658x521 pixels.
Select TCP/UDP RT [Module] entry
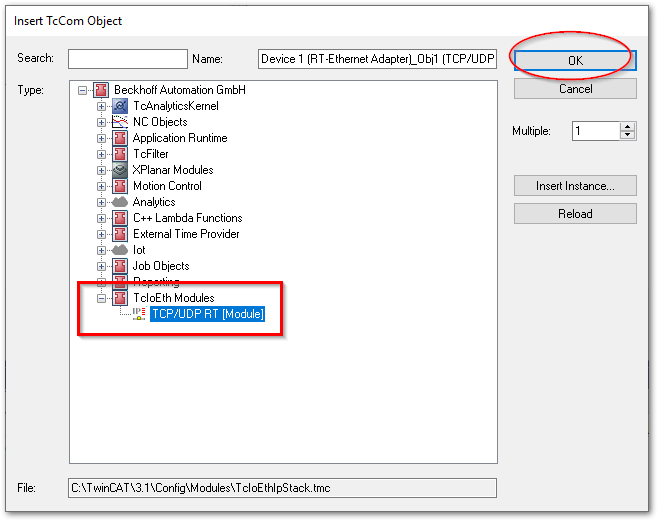(207, 314)
